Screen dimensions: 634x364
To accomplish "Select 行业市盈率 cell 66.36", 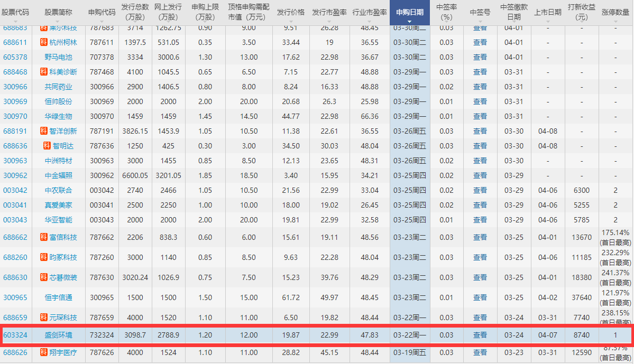I will point(370,116).
